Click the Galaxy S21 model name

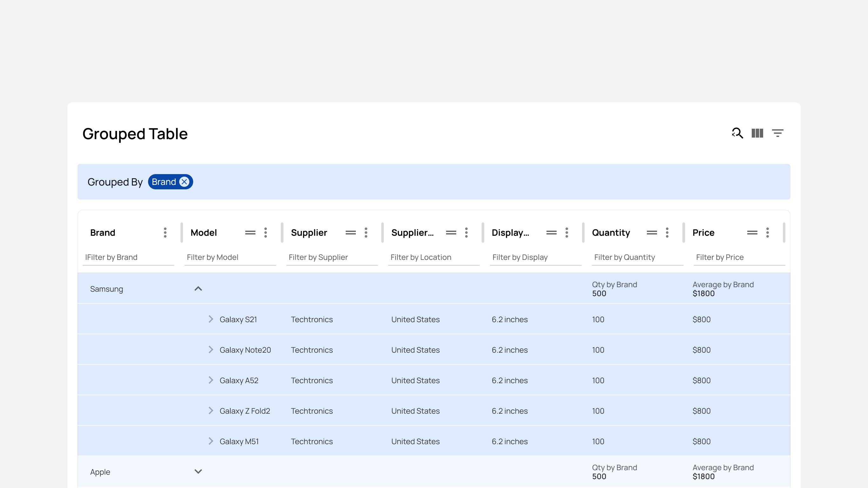click(238, 319)
